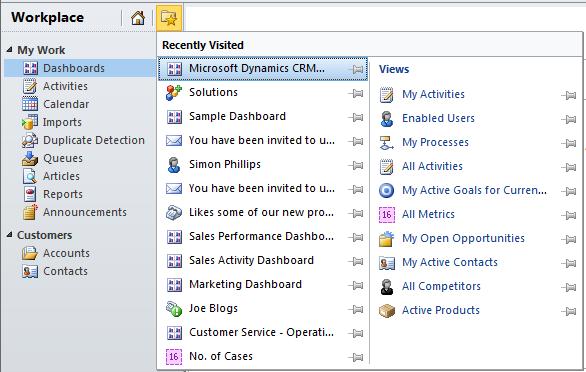Image resolution: width=586 pixels, height=372 pixels.
Task: Pin the Joe Blogs recent item
Action: (x=356, y=309)
